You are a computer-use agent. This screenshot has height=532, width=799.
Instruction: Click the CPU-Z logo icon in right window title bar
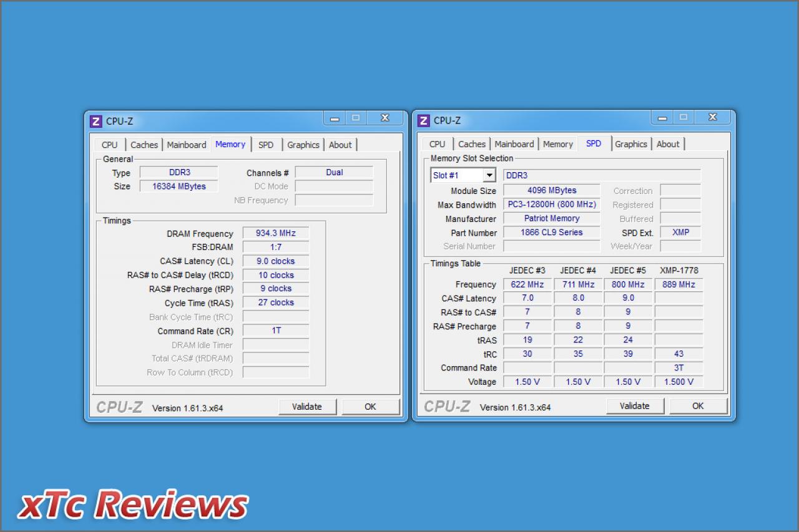[423, 120]
